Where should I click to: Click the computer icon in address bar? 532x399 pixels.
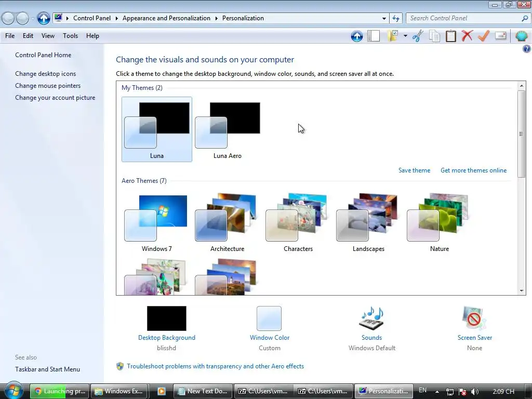click(x=58, y=18)
